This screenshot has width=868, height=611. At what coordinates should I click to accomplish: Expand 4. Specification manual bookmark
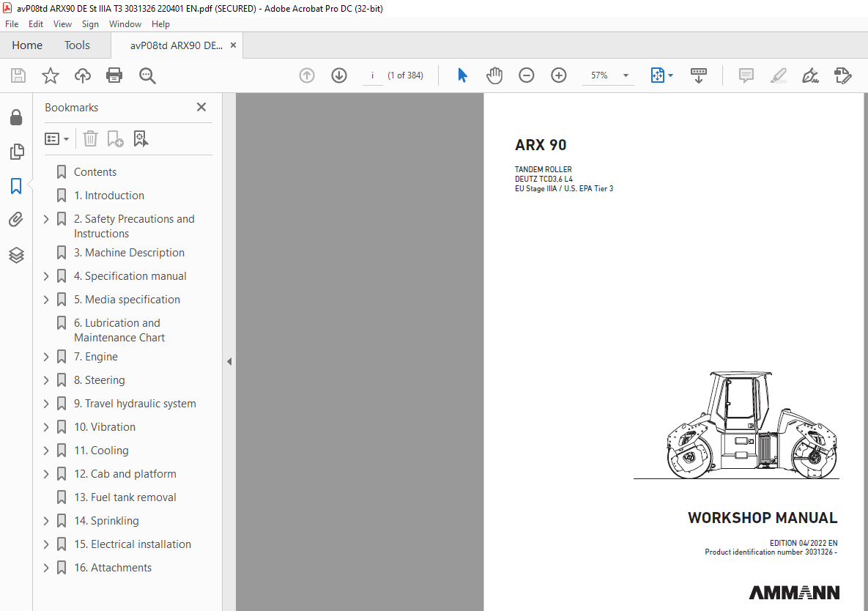pyautogui.click(x=46, y=276)
